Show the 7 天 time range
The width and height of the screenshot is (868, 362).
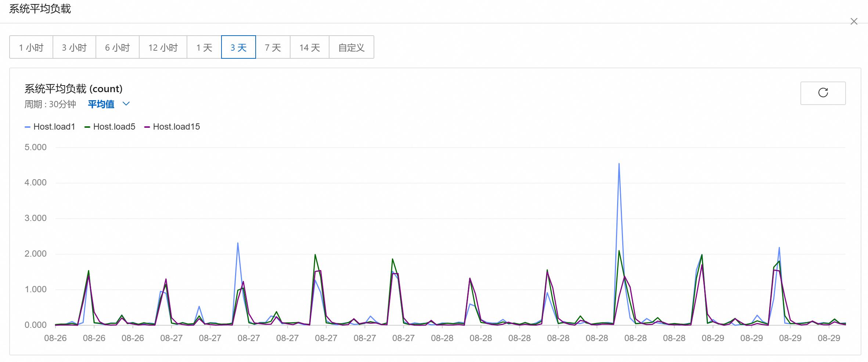[273, 47]
